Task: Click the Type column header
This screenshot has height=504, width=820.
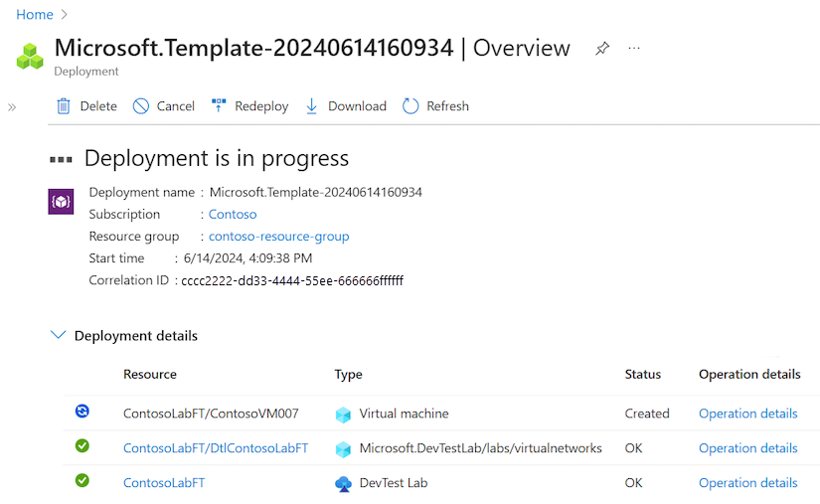Action: (348, 375)
